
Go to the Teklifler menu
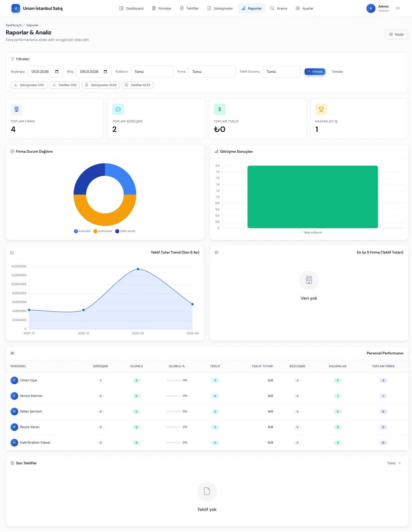190,8
